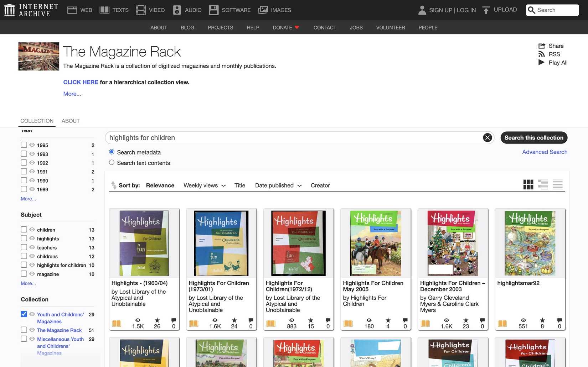Uncheck Youth and Childrens' Magazines filter
This screenshot has width=588, height=367.
click(24, 314)
